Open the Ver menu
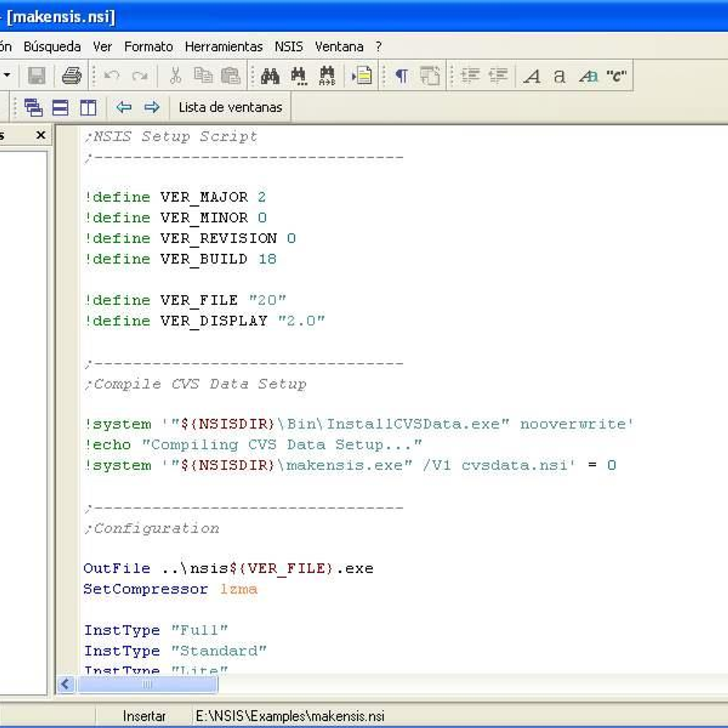 tap(103, 47)
